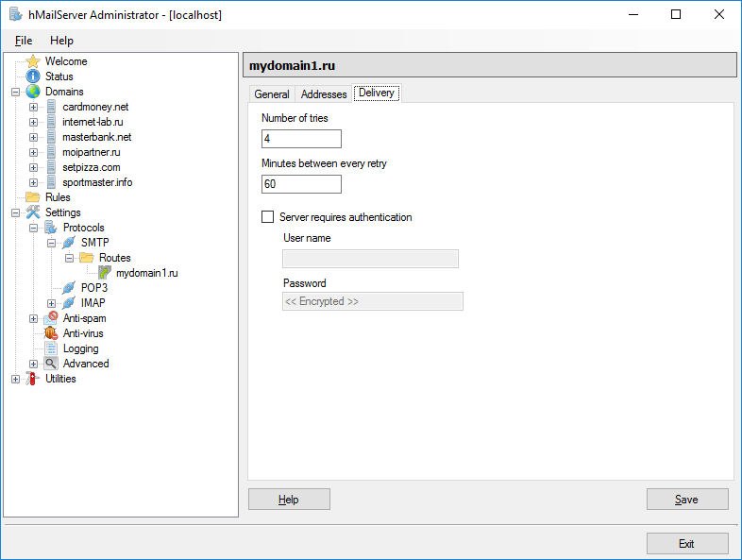Click the Logging document icon
Image resolution: width=742 pixels, height=560 pixels.
coord(51,348)
